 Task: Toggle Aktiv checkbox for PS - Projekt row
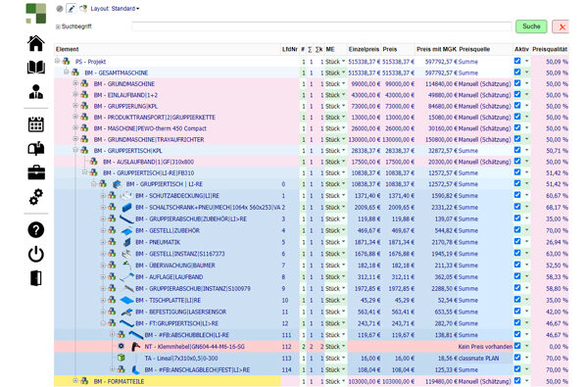517,61
